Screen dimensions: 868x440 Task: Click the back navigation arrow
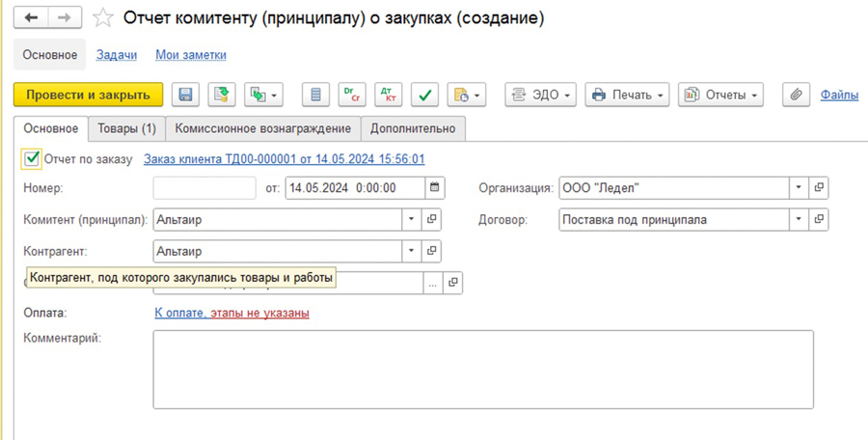click(x=31, y=18)
